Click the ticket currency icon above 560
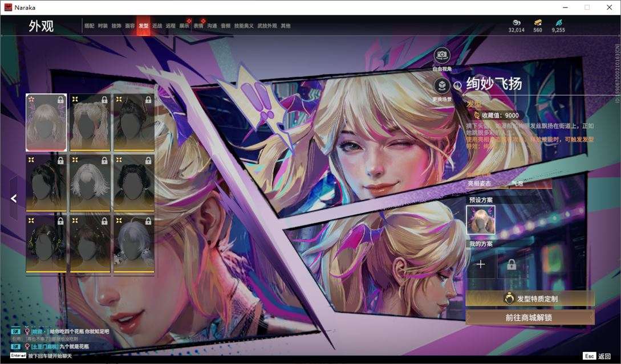 pos(537,23)
